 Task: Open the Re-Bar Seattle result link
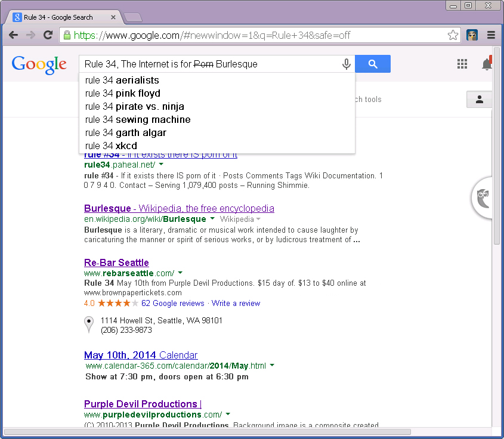[x=116, y=262]
